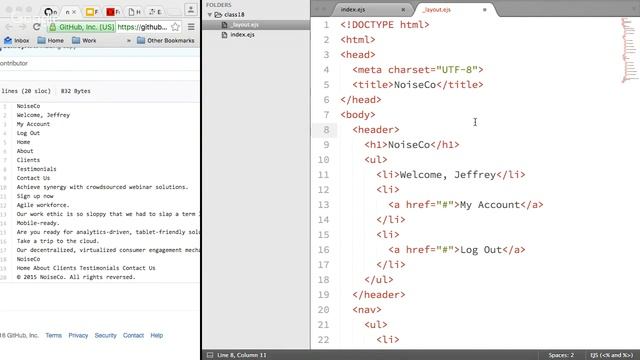Open the Home bookmarks folder
This screenshot has width=640, height=360.
click(x=51, y=40)
